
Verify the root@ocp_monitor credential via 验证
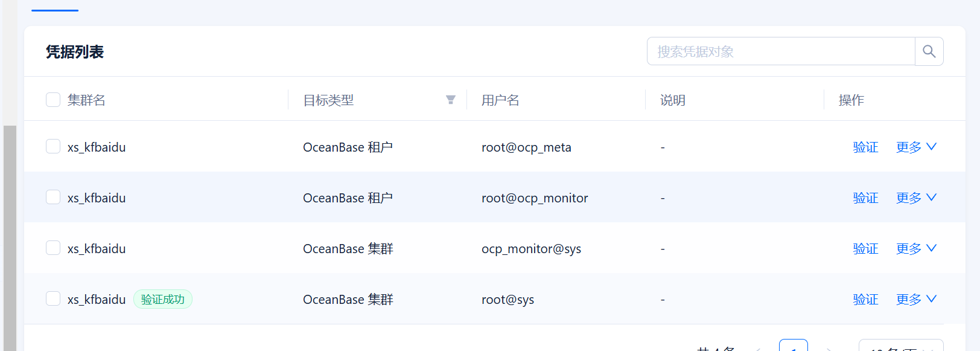tap(865, 198)
